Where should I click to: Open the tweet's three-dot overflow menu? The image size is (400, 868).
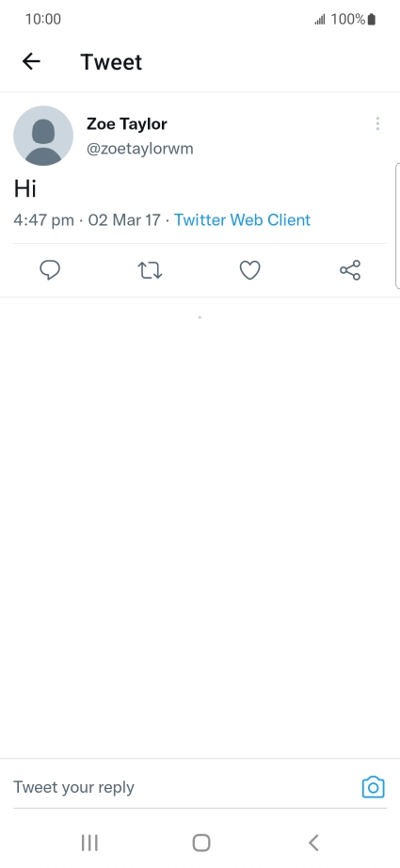pos(377,123)
